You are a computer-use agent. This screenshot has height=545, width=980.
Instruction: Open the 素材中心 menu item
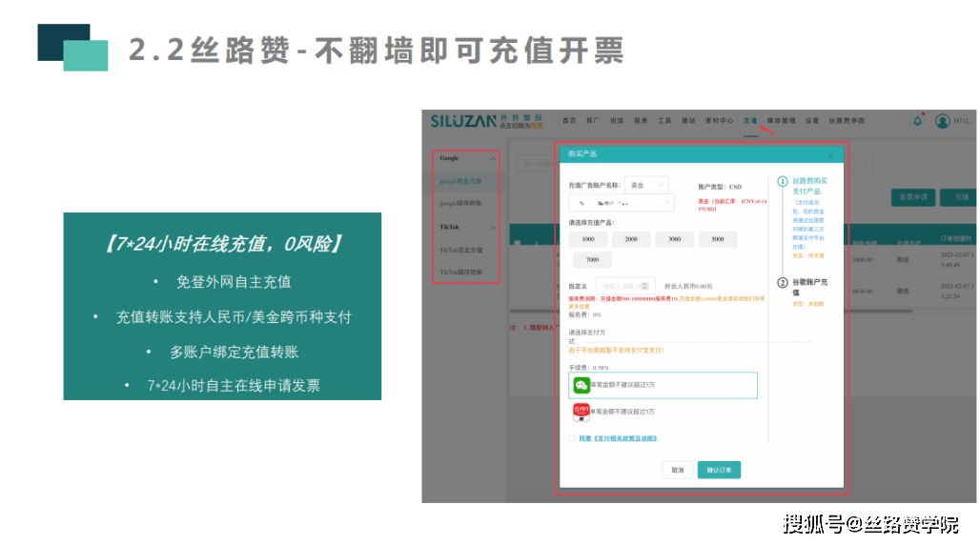click(719, 121)
